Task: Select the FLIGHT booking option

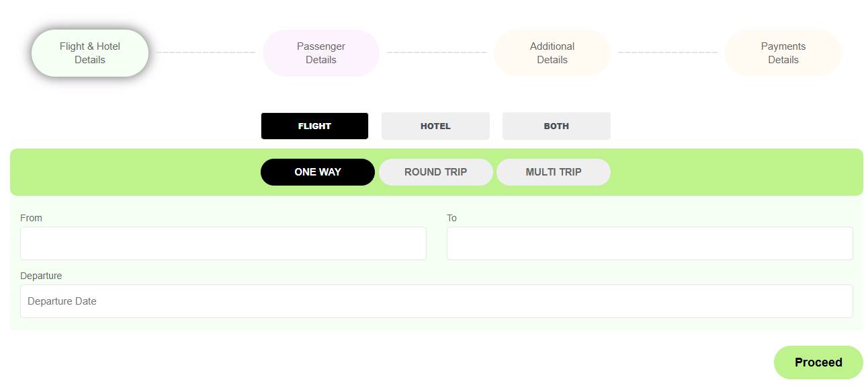Action: tap(314, 126)
